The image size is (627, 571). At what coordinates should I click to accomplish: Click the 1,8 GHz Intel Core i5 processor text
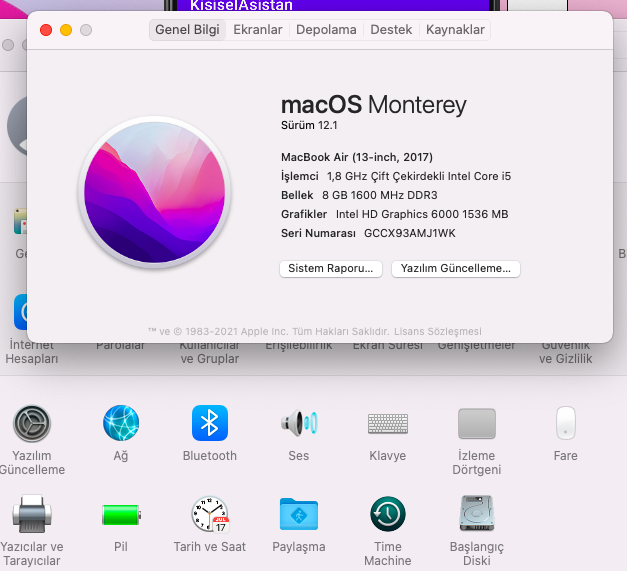click(419, 176)
